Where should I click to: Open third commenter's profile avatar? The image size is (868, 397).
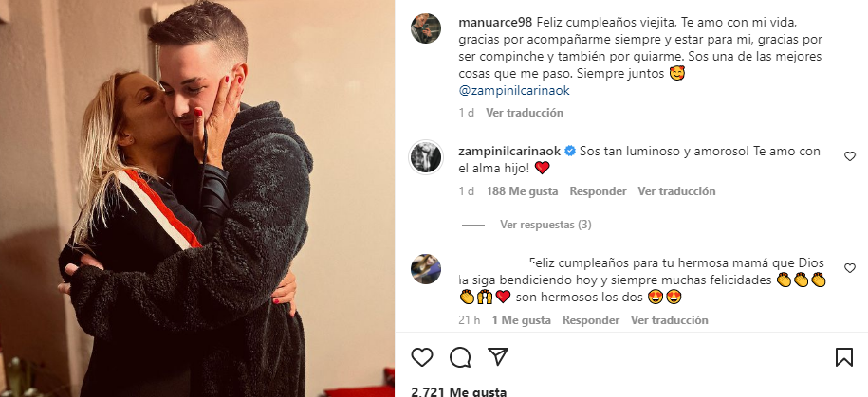tap(426, 269)
